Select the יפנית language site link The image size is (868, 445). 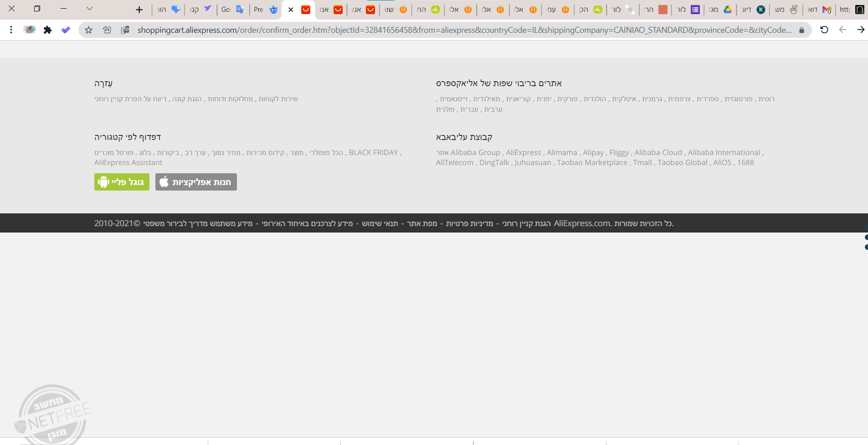544,99
